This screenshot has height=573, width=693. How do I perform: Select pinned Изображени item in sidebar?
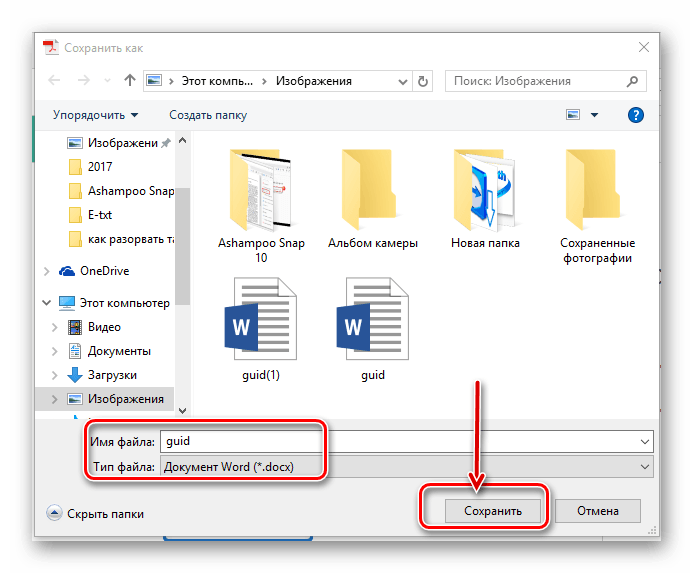click(x=118, y=143)
